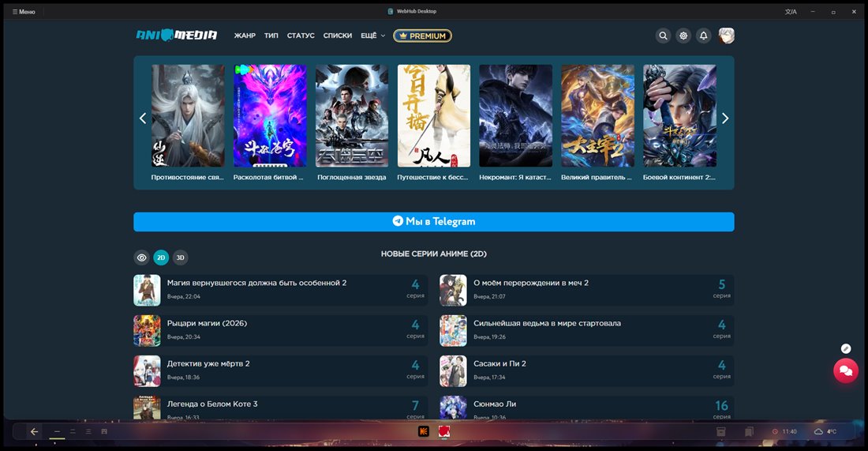Expand the ЕЩЁ dropdown menu
This screenshot has width=868, height=451.
click(372, 36)
